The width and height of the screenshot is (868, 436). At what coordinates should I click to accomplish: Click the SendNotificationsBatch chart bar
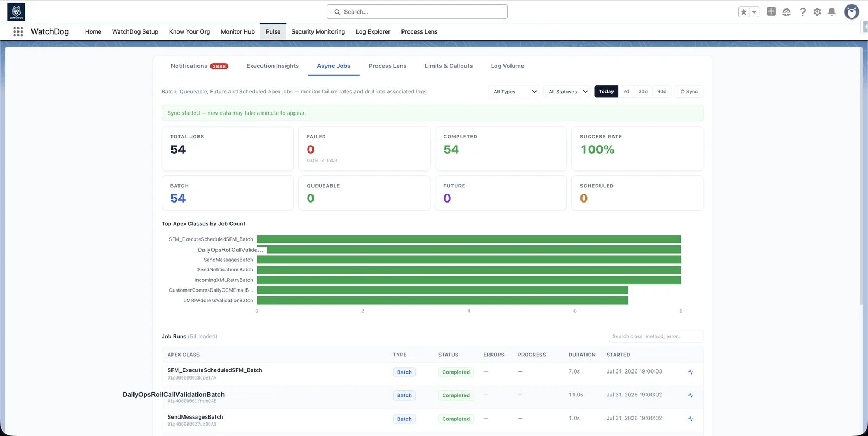coord(469,270)
